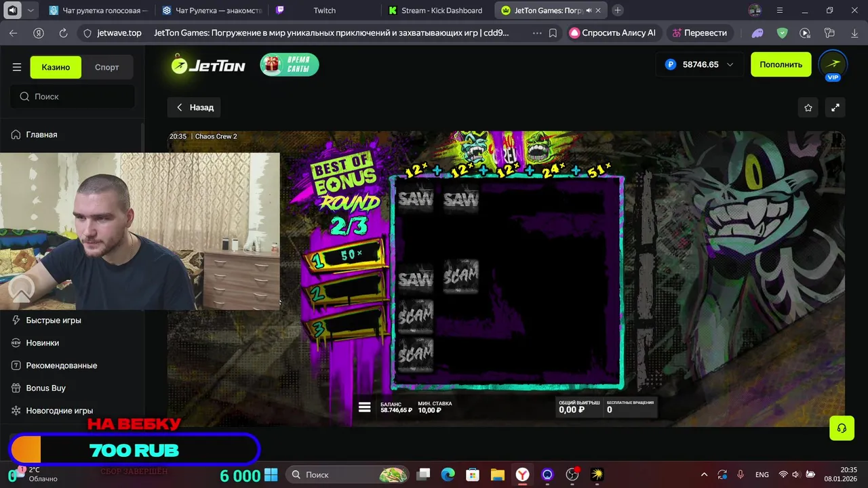Open Новогодние игры category
The image size is (868, 488).
click(60, 411)
